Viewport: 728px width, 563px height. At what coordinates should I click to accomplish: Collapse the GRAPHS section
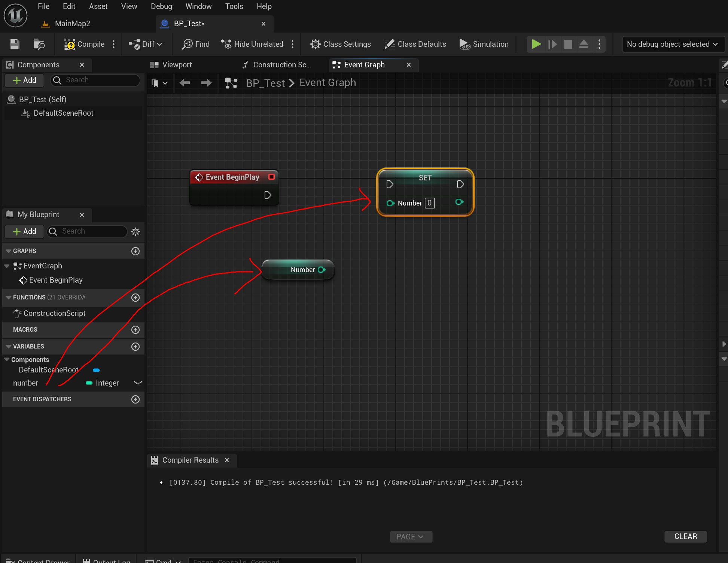pyautogui.click(x=8, y=251)
